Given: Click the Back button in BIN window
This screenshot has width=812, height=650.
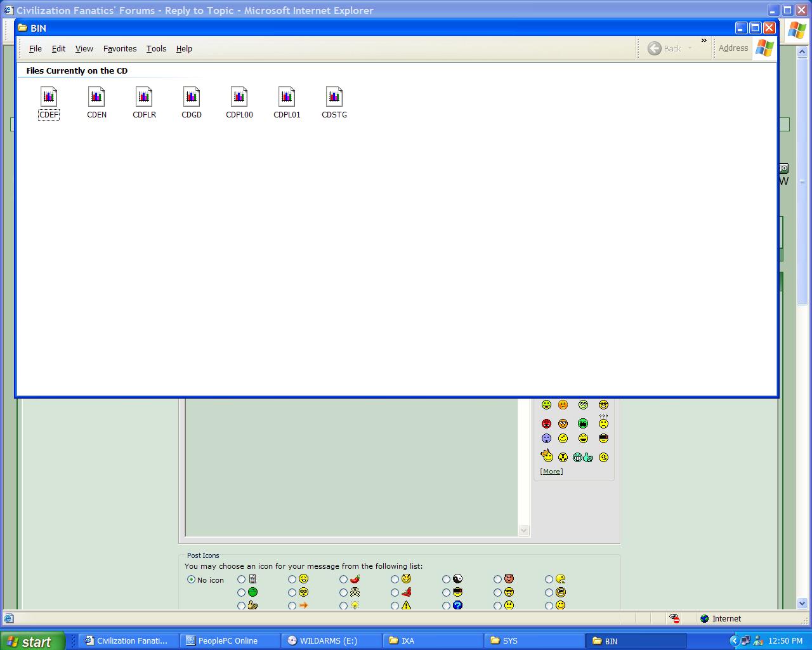Looking at the screenshot, I should tap(664, 48).
